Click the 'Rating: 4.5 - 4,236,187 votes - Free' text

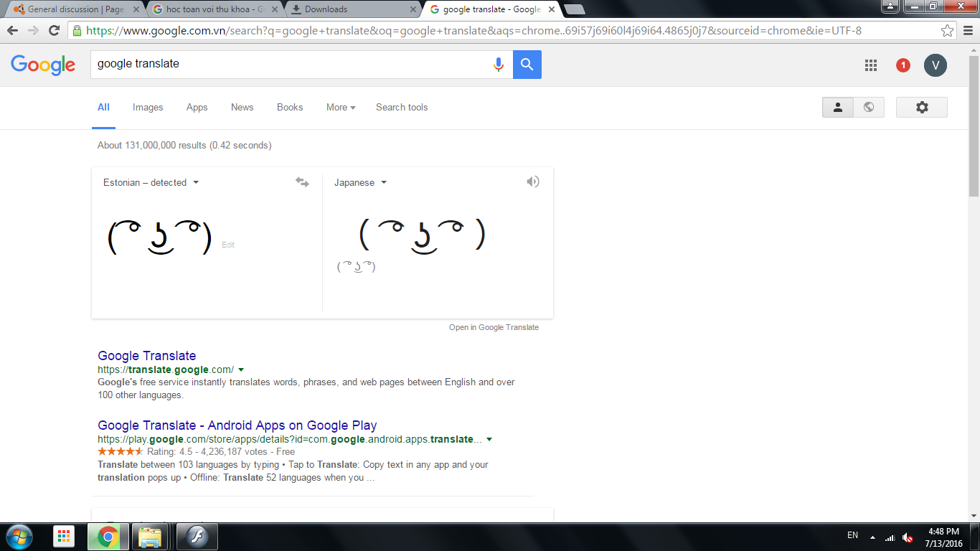click(x=221, y=452)
